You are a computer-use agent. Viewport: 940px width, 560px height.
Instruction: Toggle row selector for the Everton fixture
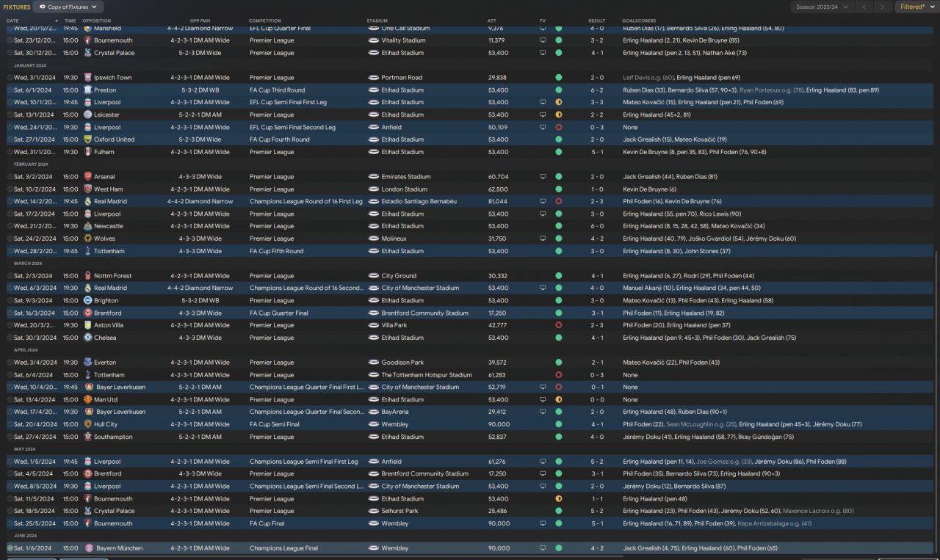10,363
